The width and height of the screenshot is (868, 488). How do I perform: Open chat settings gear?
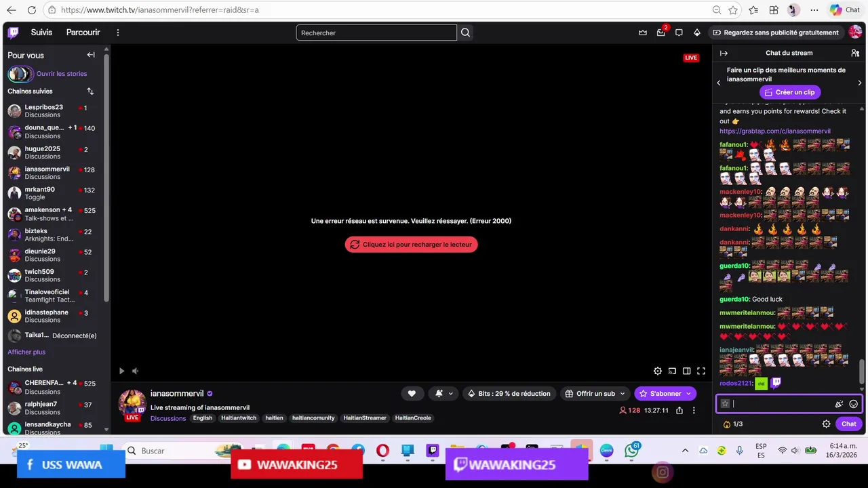[826, 424]
